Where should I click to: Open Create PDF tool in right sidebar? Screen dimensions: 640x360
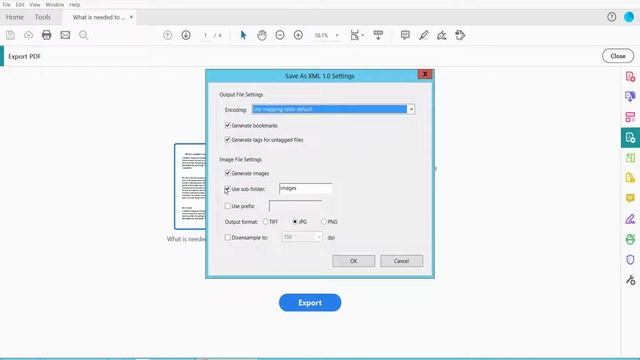(x=630, y=76)
